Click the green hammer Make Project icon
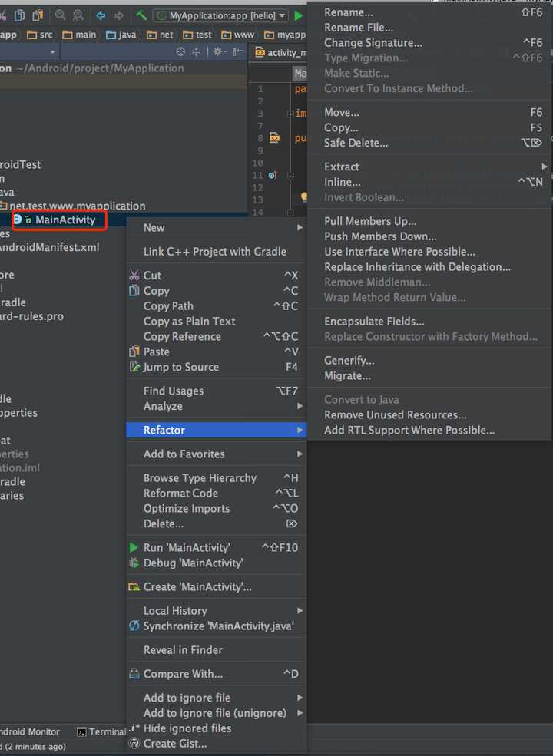 point(141,15)
